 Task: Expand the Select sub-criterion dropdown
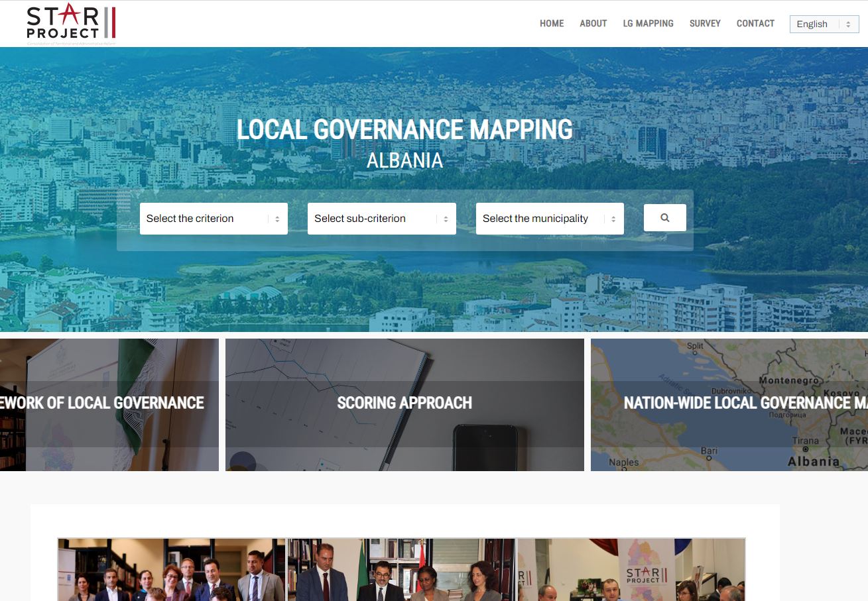click(x=382, y=219)
